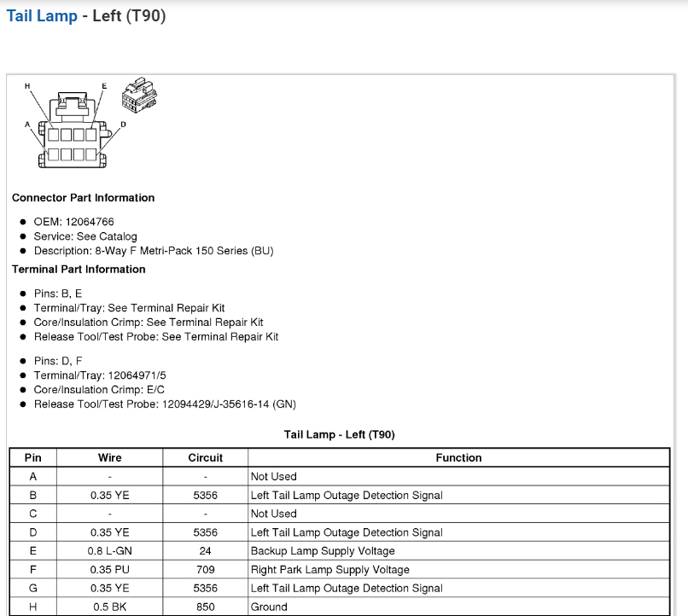Click 0.8 L-GN wire cell
The image size is (688, 616).
(x=110, y=551)
